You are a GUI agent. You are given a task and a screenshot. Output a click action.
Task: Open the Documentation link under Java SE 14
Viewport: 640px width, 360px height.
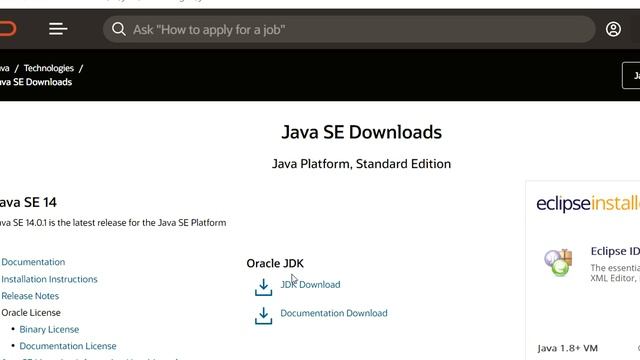33,262
